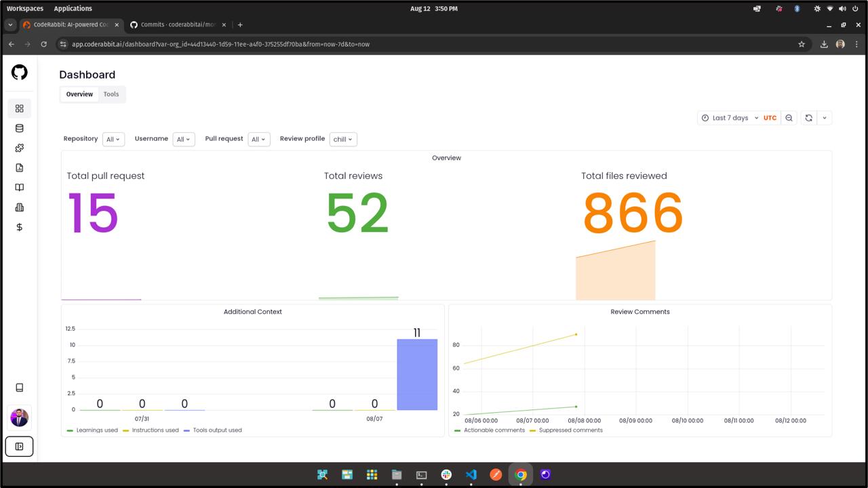Viewport: 868px width, 488px height.
Task: Click the Reports document icon in sidebar
Action: (x=19, y=167)
